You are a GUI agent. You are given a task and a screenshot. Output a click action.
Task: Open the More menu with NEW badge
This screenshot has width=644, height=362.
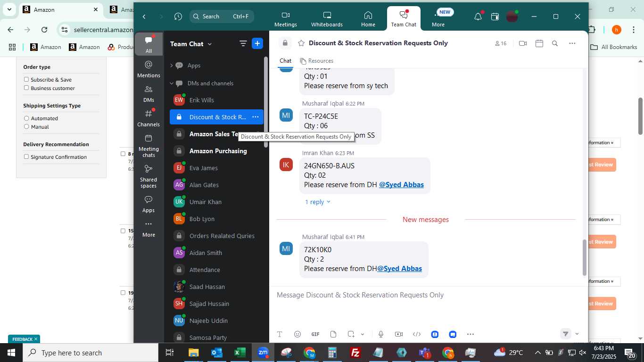[438, 19]
